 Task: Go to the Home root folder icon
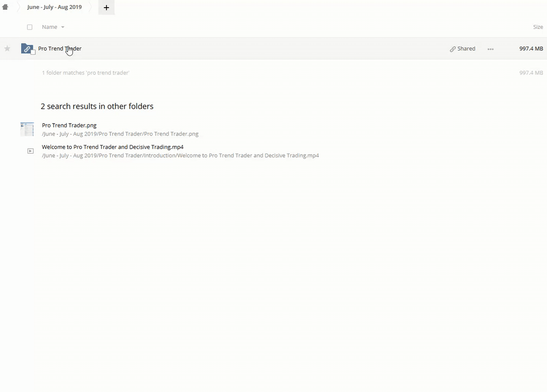tap(5, 7)
